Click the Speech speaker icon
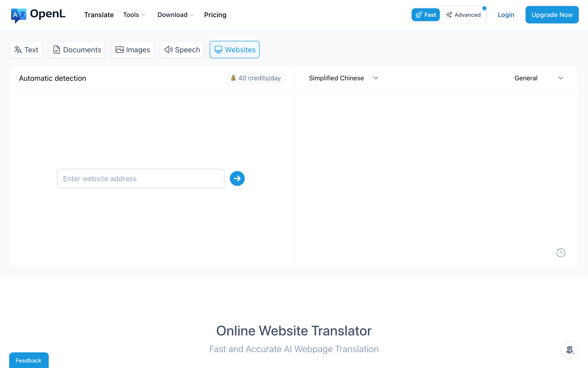 click(x=168, y=49)
